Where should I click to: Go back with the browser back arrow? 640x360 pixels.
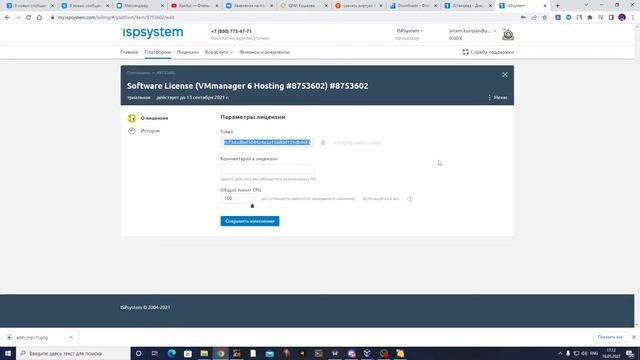click(x=7, y=18)
